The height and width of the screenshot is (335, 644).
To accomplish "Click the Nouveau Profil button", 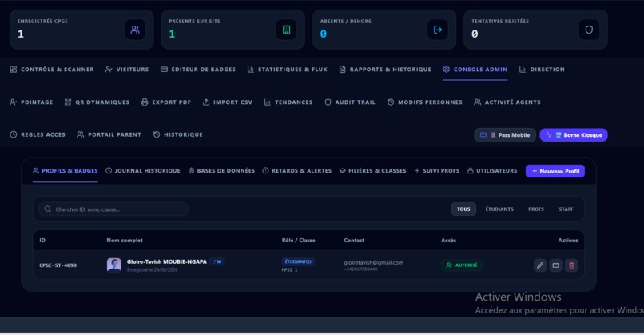I will click(x=555, y=171).
